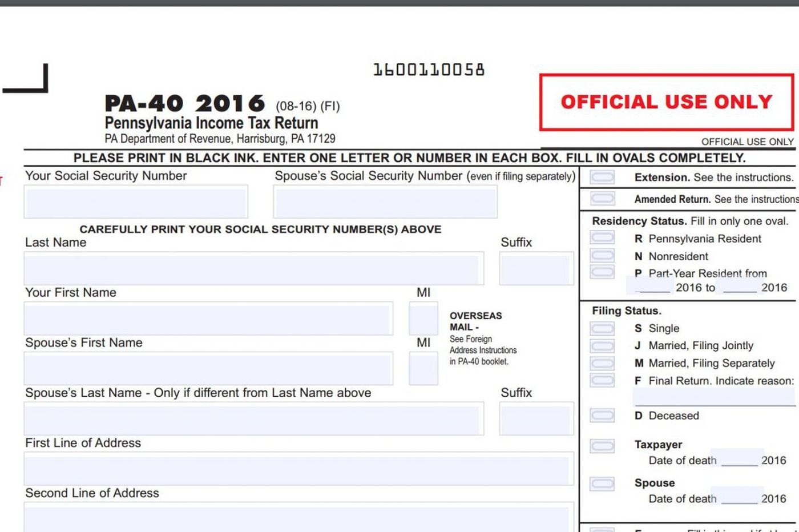Mark the Amended Return oval
This screenshot has height=532, width=799.
[602, 199]
